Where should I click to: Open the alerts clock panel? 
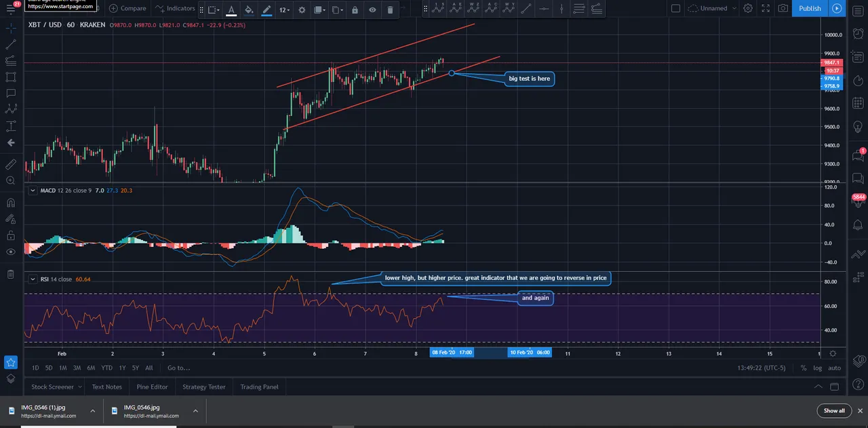tap(858, 33)
